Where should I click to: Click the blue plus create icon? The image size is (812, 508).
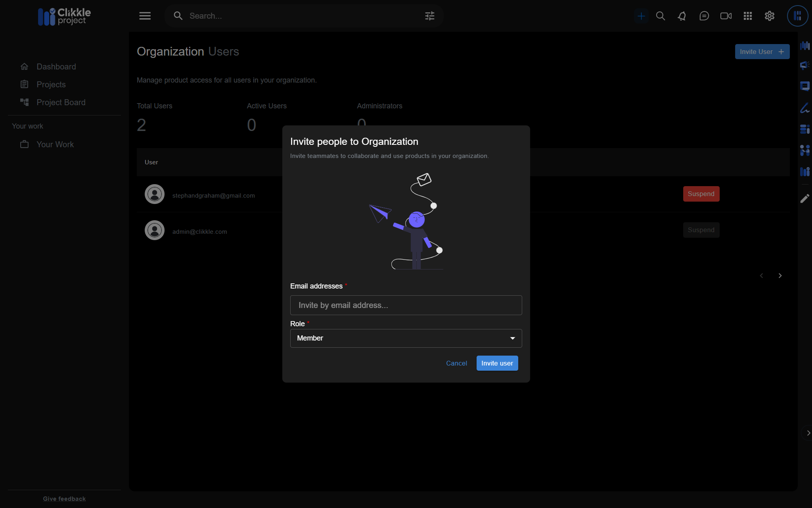coord(641,16)
